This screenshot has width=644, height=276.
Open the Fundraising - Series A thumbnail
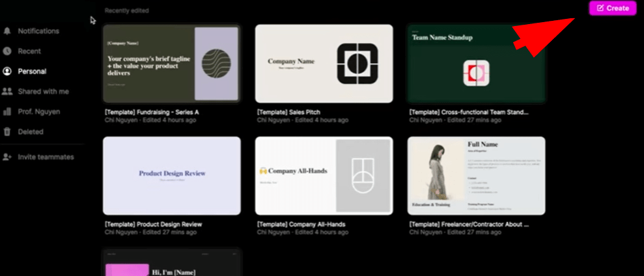172,64
